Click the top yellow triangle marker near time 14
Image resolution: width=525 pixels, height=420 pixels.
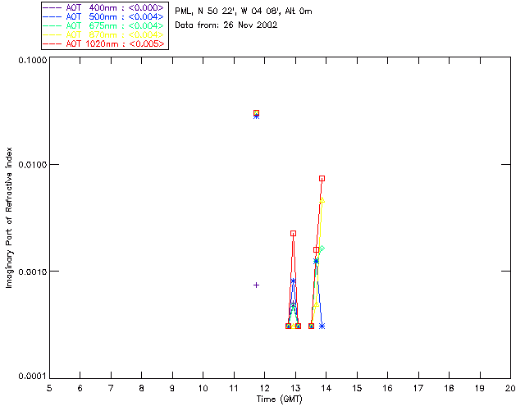coord(322,200)
